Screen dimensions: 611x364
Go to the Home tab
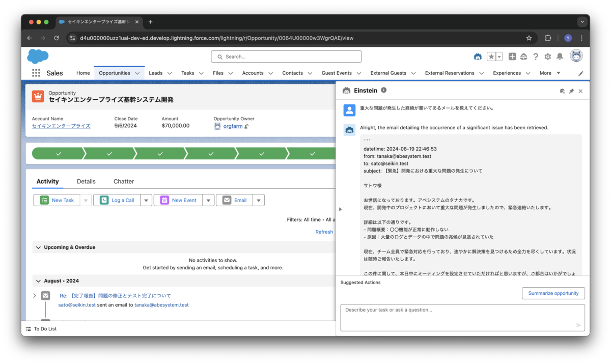tap(83, 73)
